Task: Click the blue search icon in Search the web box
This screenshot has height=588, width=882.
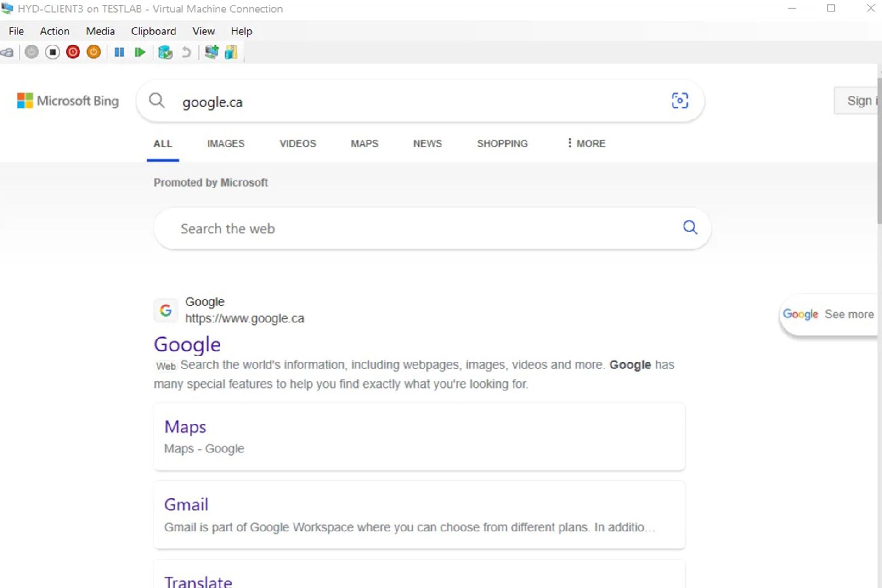Action: (690, 227)
